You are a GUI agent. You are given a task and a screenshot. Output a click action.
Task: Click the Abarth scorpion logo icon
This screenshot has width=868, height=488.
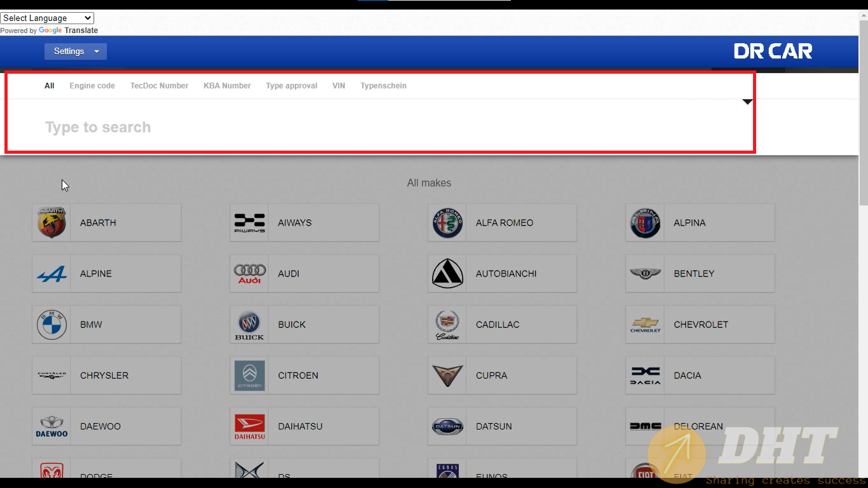pos(51,222)
